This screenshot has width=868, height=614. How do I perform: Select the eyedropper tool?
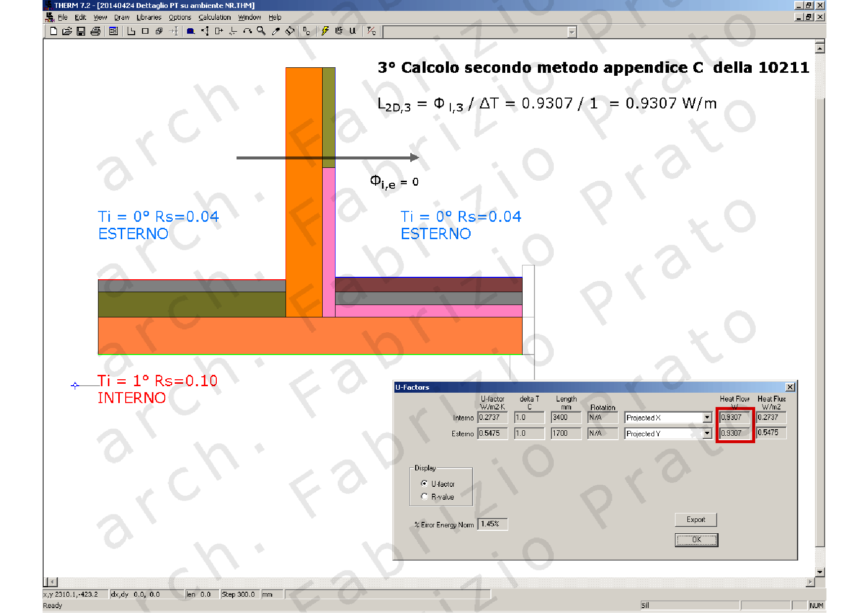coord(276,31)
